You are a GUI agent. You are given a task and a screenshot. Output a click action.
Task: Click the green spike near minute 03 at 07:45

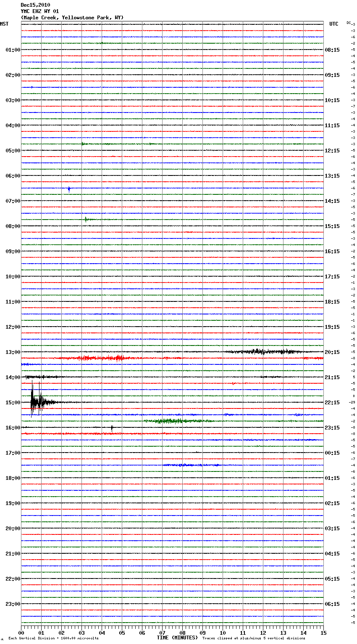(86, 219)
